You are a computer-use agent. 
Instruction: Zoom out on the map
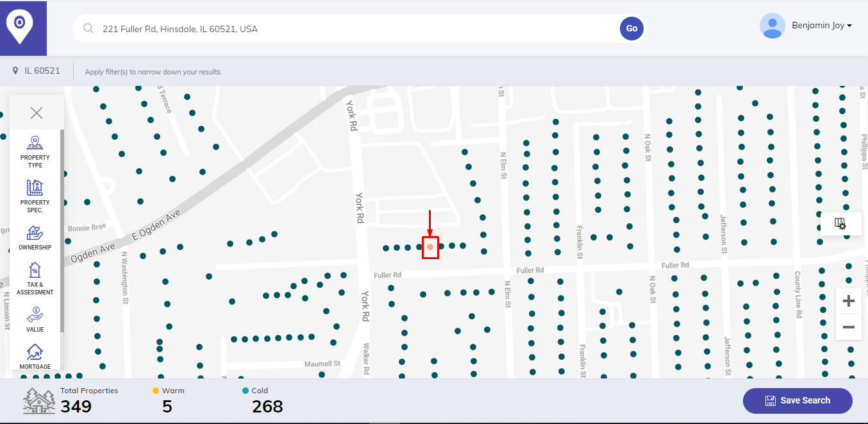pyautogui.click(x=849, y=327)
